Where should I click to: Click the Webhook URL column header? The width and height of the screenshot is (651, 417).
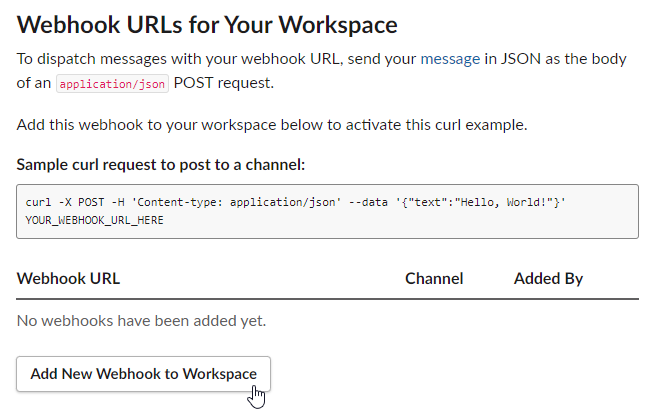pos(68,278)
